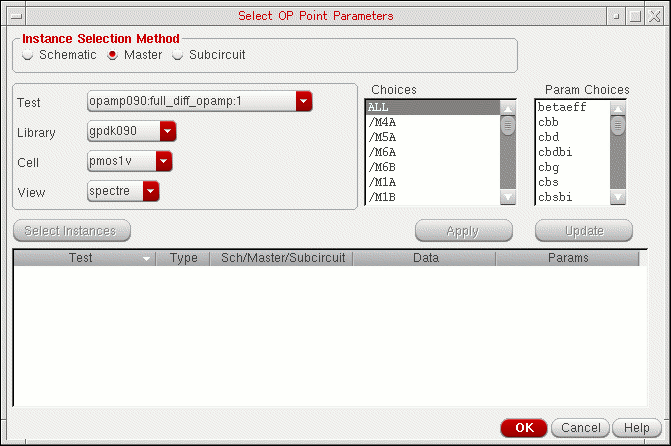Click Param Choices scroll down arrow
Image resolution: width=671 pixels, height=446 pixels.
pyautogui.click(x=618, y=197)
